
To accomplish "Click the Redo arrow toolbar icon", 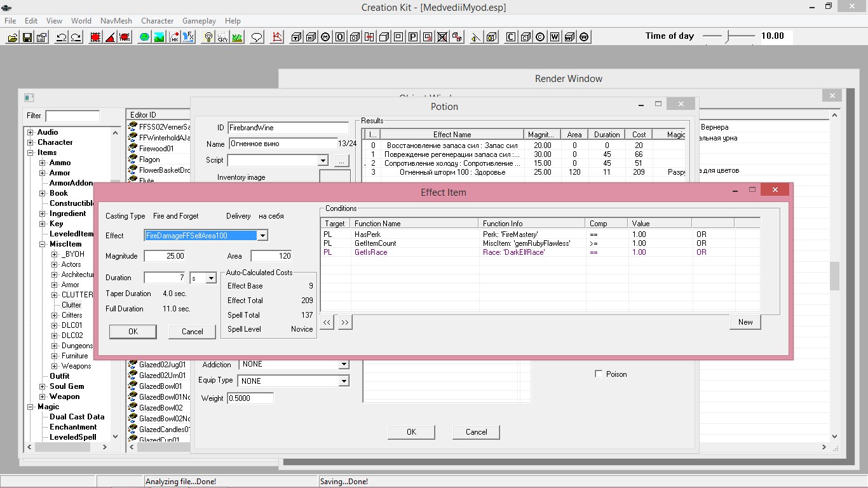I will (76, 37).
